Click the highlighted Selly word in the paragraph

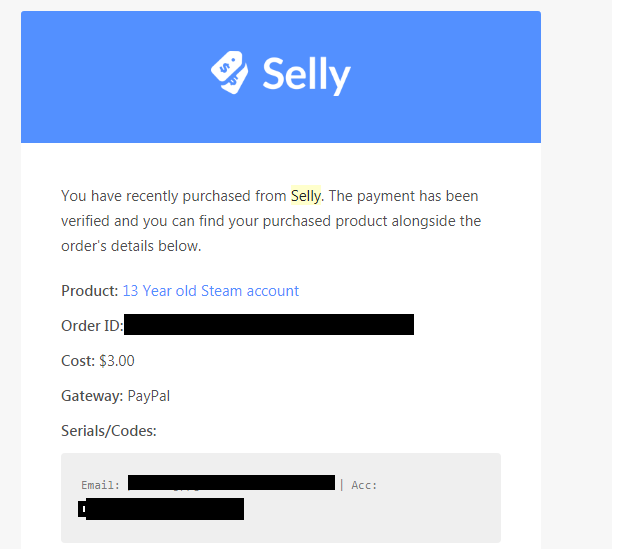[306, 196]
